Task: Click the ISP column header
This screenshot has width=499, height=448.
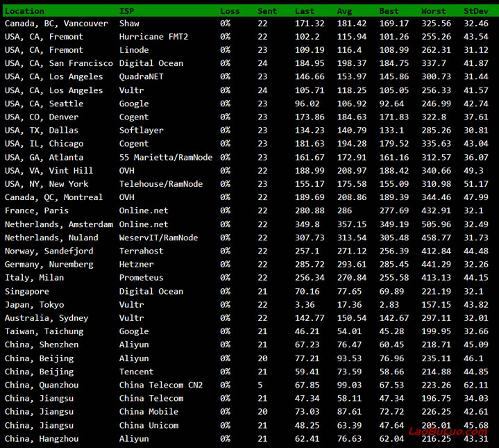Action: coord(126,11)
